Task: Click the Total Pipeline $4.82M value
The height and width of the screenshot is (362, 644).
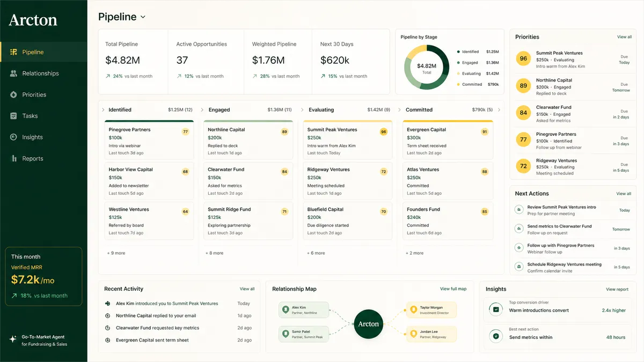Action: pos(123,60)
